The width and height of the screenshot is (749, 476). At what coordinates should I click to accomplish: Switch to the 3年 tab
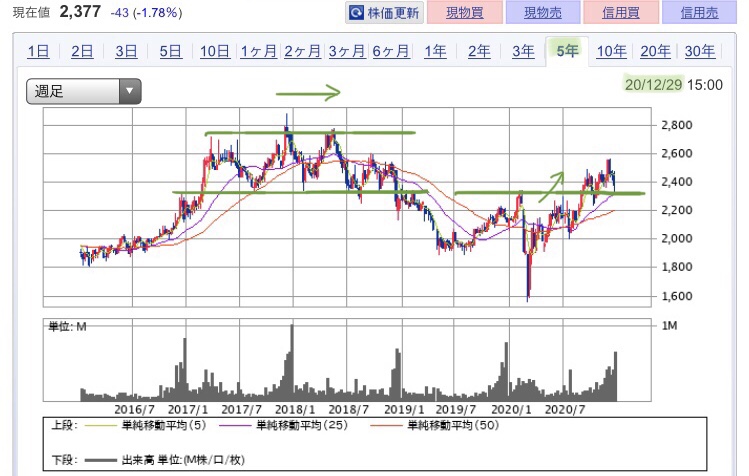coord(523,51)
